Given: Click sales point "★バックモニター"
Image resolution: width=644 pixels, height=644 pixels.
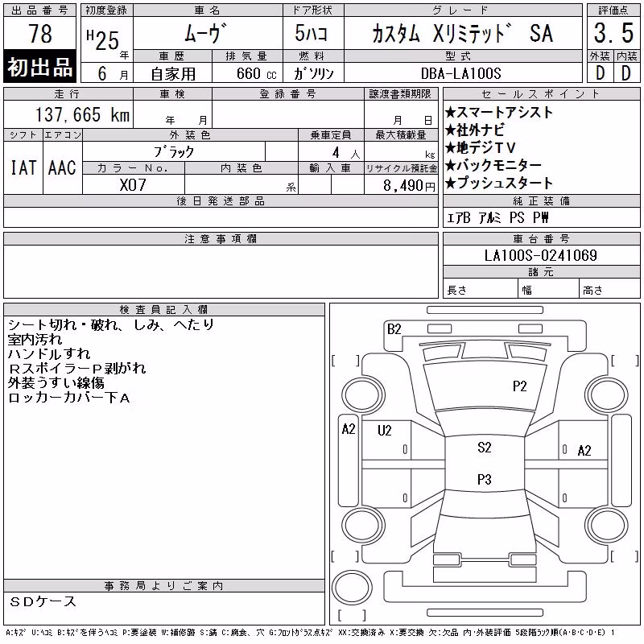Looking at the screenshot, I should [x=493, y=165].
